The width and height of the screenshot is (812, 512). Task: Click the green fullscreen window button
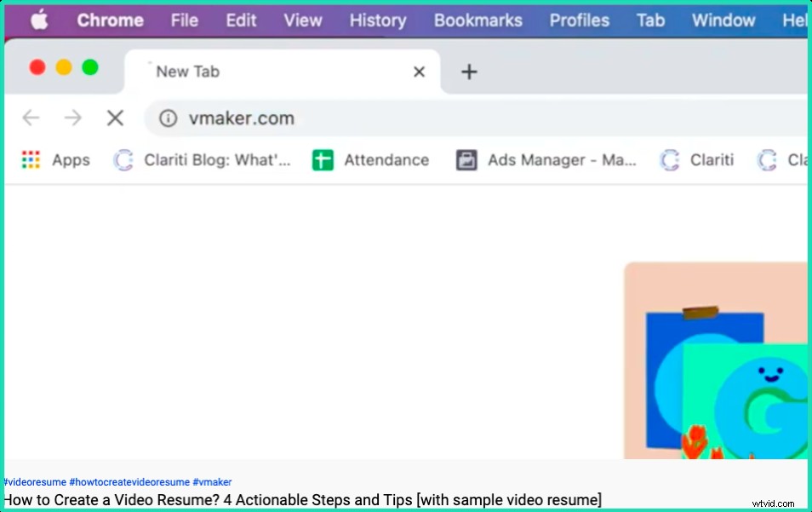[90, 67]
